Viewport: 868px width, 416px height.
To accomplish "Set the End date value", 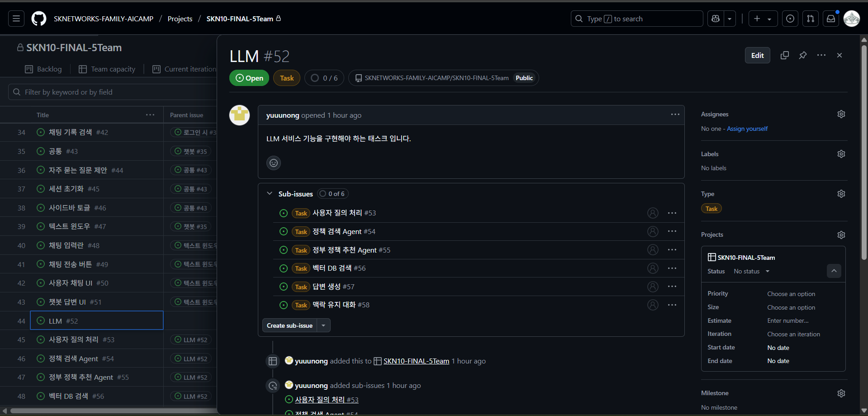I will coord(778,361).
